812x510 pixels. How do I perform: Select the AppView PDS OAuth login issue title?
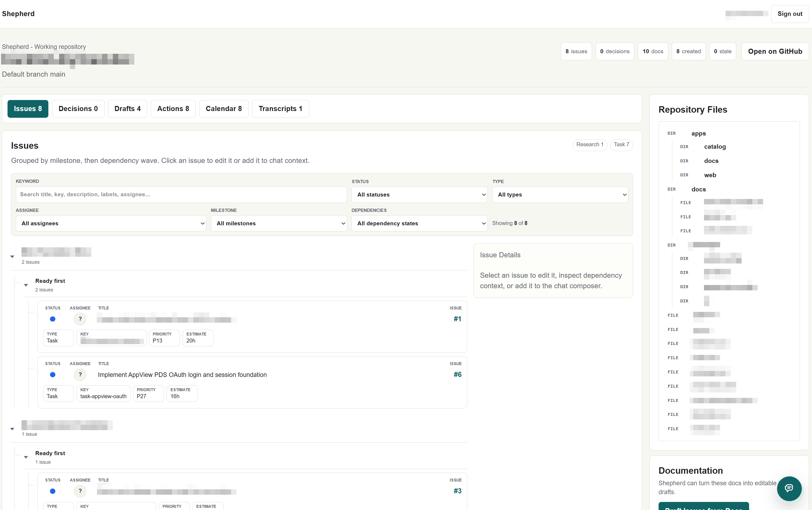click(x=182, y=375)
